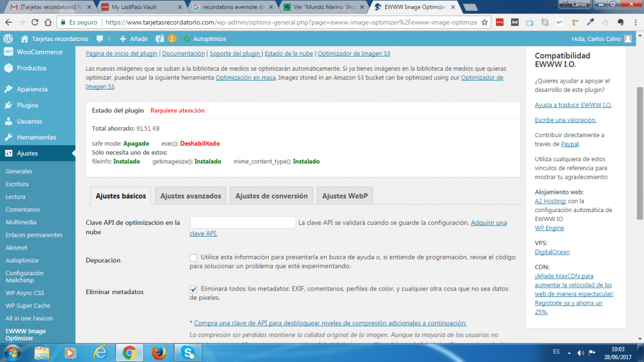The image size is (644, 362).
Task: Open the WP Engine link
Action: [x=549, y=228]
